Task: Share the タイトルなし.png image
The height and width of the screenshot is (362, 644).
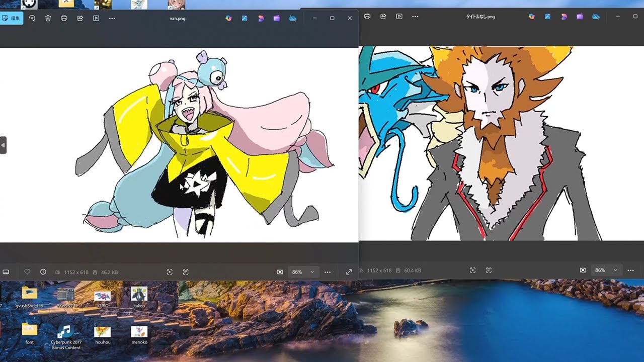Action: point(383,17)
